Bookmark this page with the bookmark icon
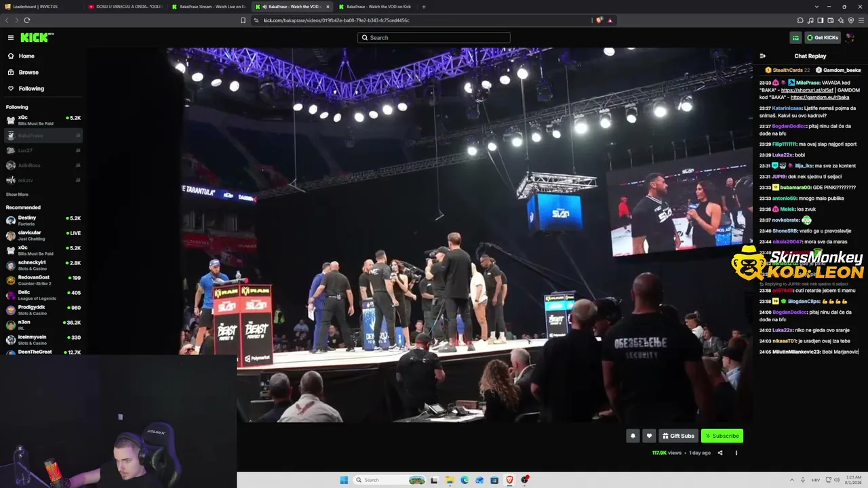Screen dimensions: 868x488 point(243,20)
